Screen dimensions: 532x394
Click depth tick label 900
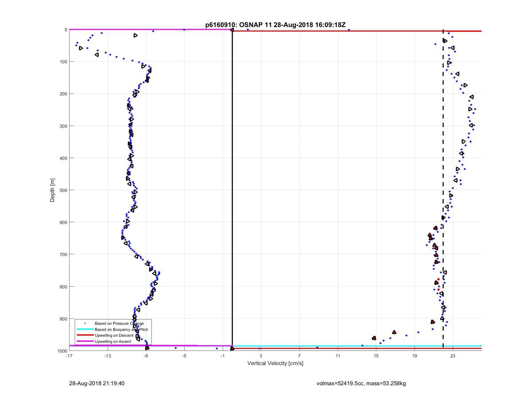63,319
